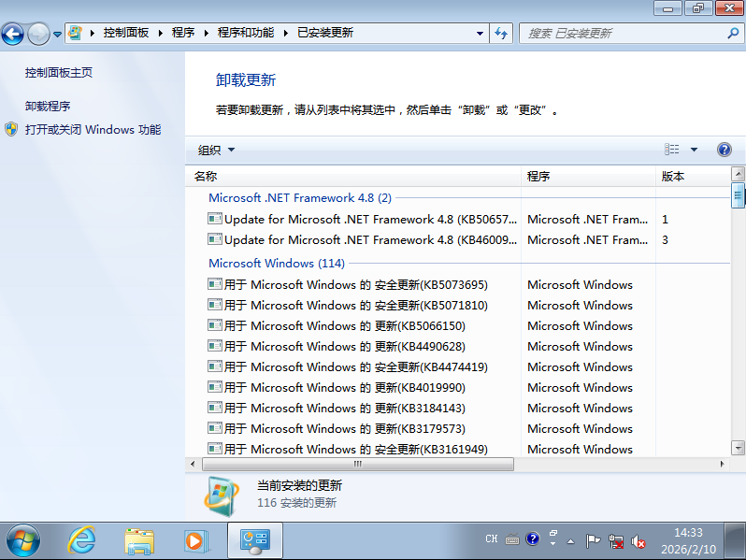Launch Internet Explorer from taskbar
The width and height of the screenshot is (746, 560).
coord(81,541)
